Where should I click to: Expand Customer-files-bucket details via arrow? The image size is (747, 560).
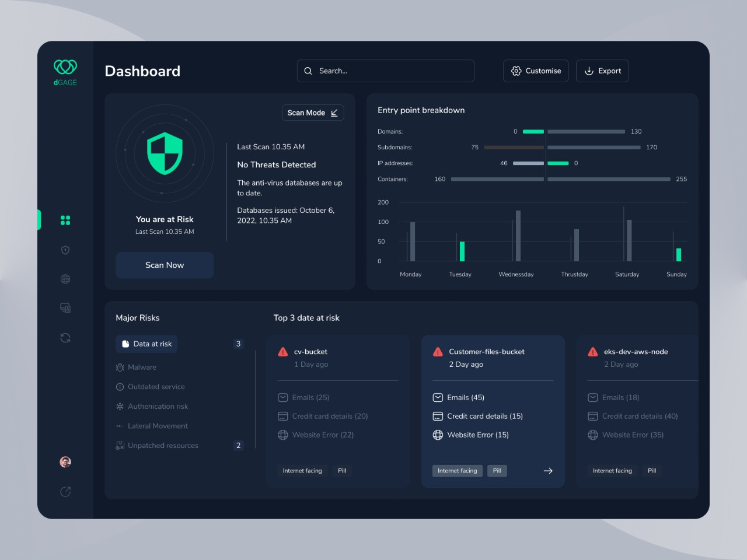coord(547,471)
